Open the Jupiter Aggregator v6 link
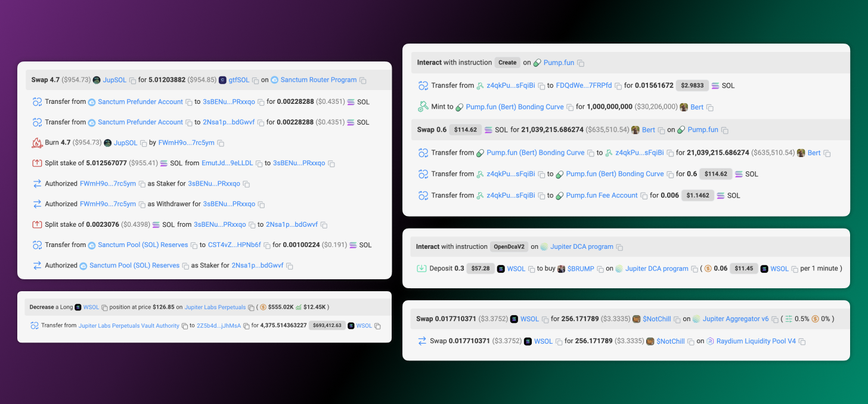The height and width of the screenshot is (404, 868). (x=736, y=319)
